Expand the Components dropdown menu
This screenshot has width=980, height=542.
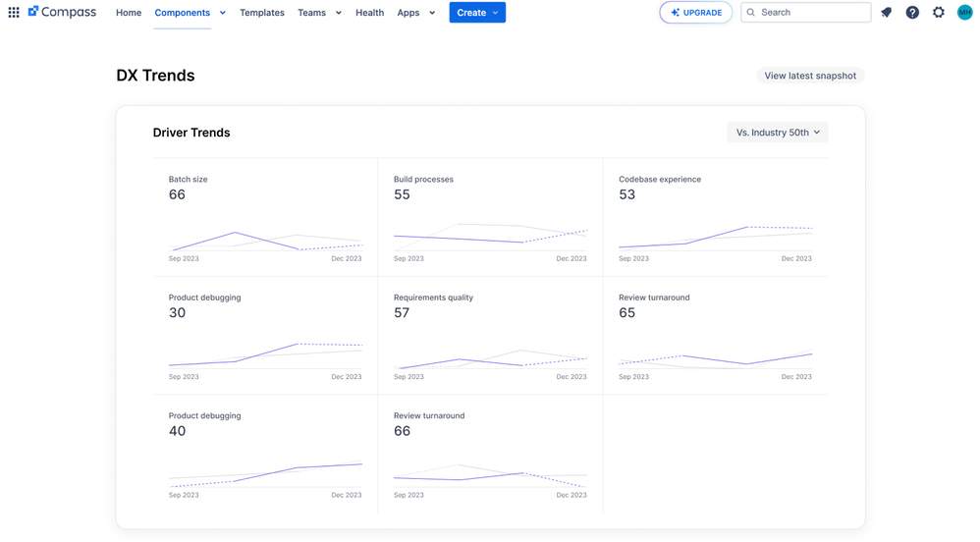(223, 13)
